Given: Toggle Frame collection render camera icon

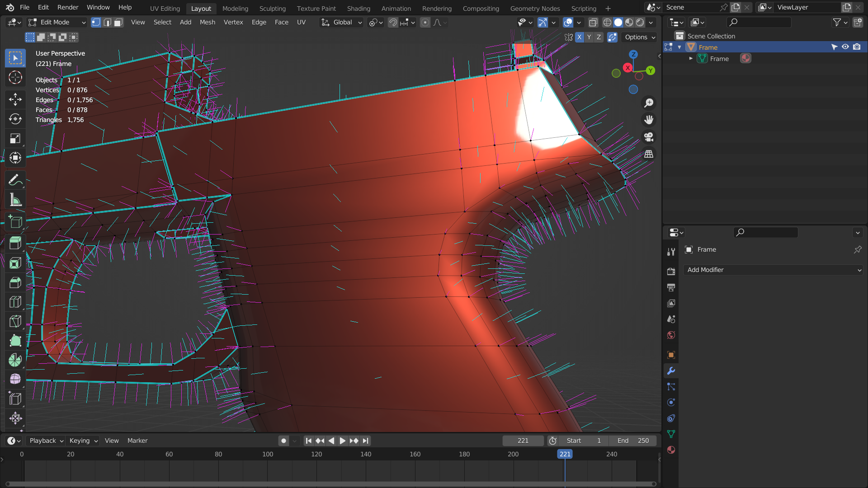Looking at the screenshot, I should click(857, 47).
